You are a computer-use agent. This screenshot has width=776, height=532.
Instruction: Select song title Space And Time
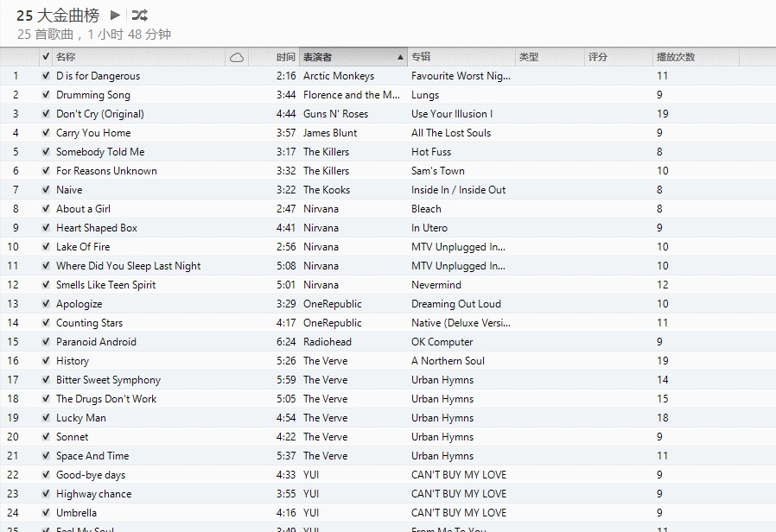[92, 456]
